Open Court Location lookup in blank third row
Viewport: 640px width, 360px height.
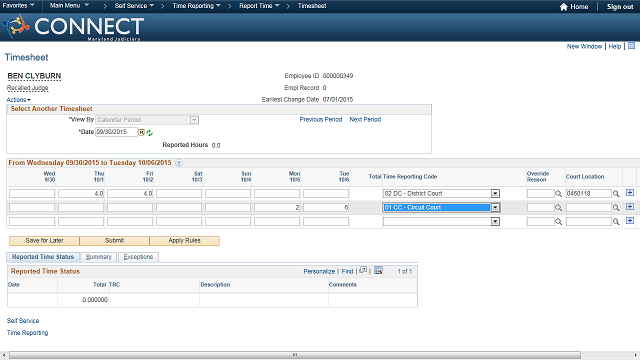point(616,222)
